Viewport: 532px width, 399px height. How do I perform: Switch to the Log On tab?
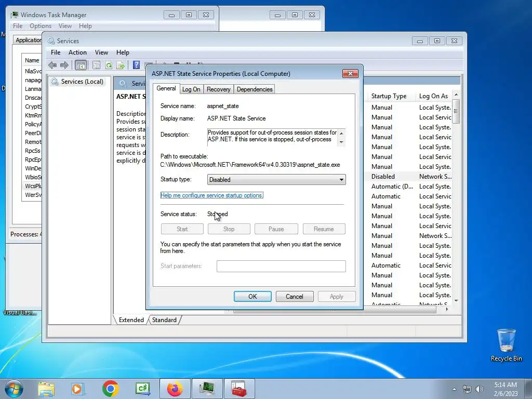191,89
